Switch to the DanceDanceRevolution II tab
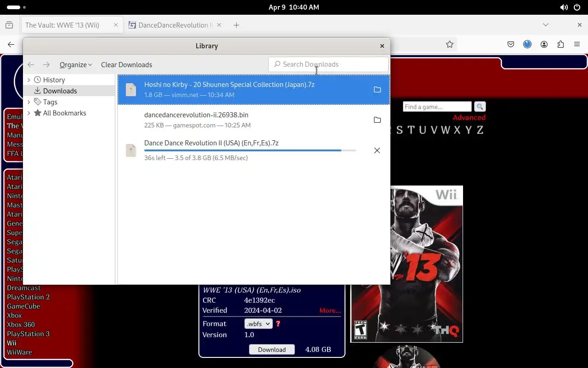This screenshot has width=588, height=368. [175, 25]
